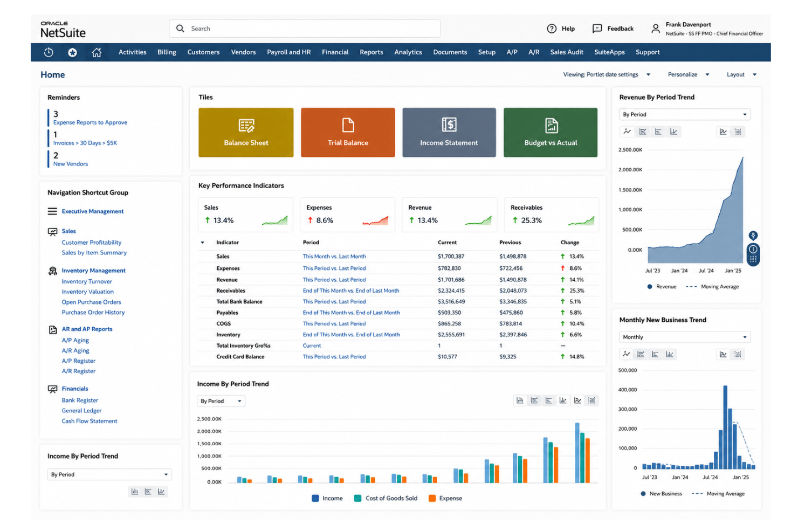The height and width of the screenshot is (532, 798).
Task: Open the Financial menu
Action: 335,52
